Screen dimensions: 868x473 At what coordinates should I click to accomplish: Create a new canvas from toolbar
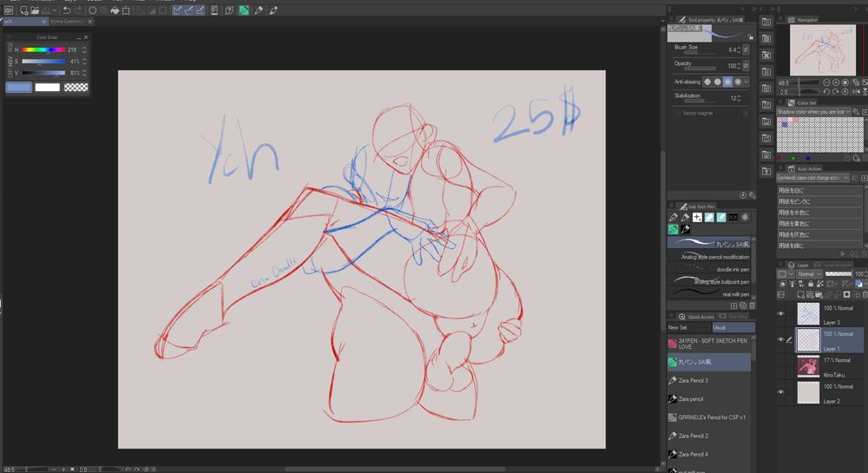tap(23, 10)
